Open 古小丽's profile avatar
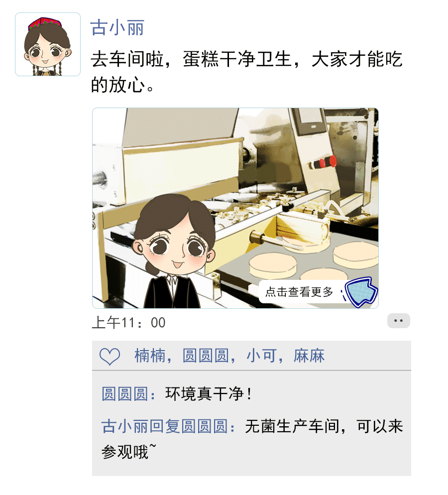The image size is (448, 495). click(x=48, y=44)
